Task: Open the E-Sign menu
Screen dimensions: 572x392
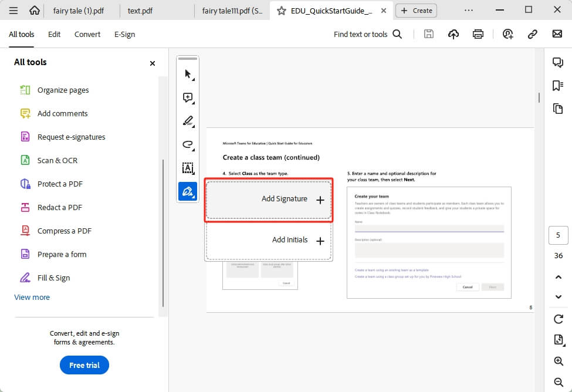Action: (x=124, y=34)
